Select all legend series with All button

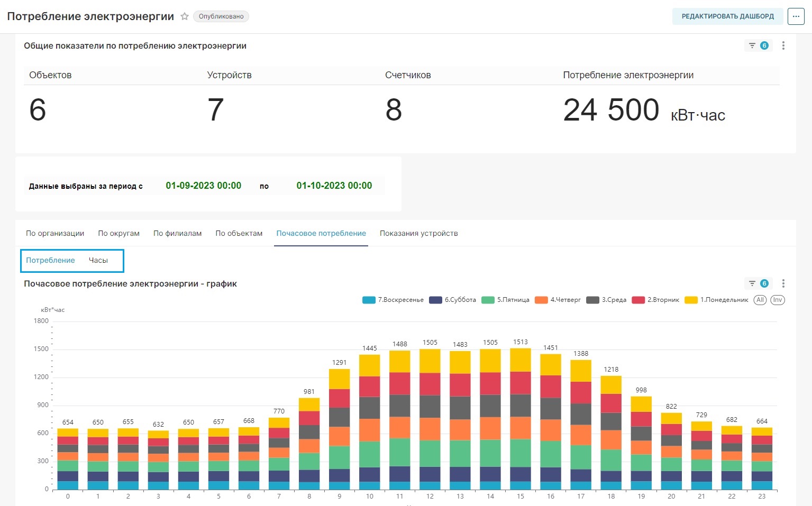coord(760,300)
